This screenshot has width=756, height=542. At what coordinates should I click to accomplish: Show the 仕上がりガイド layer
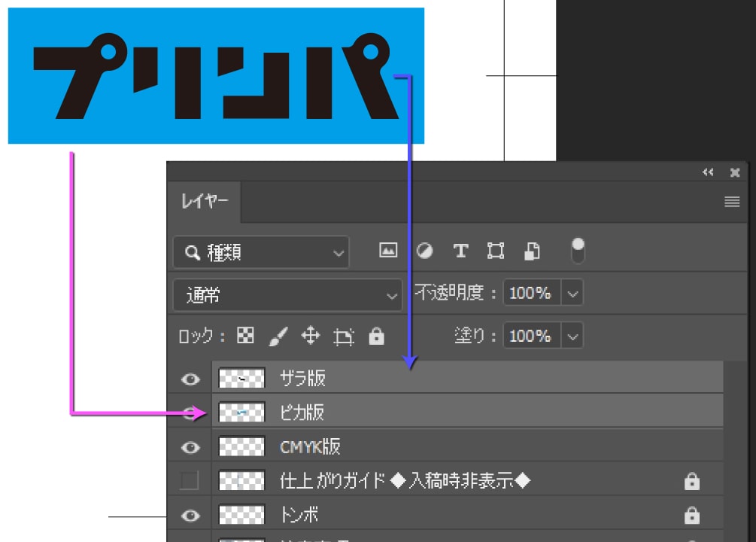pyautogui.click(x=190, y=480)
